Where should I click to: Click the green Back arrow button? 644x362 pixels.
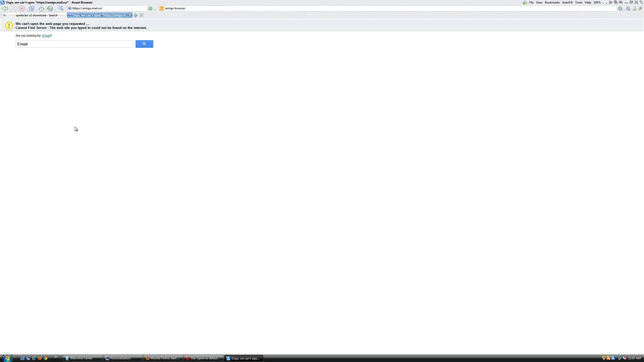pos(5,9)
